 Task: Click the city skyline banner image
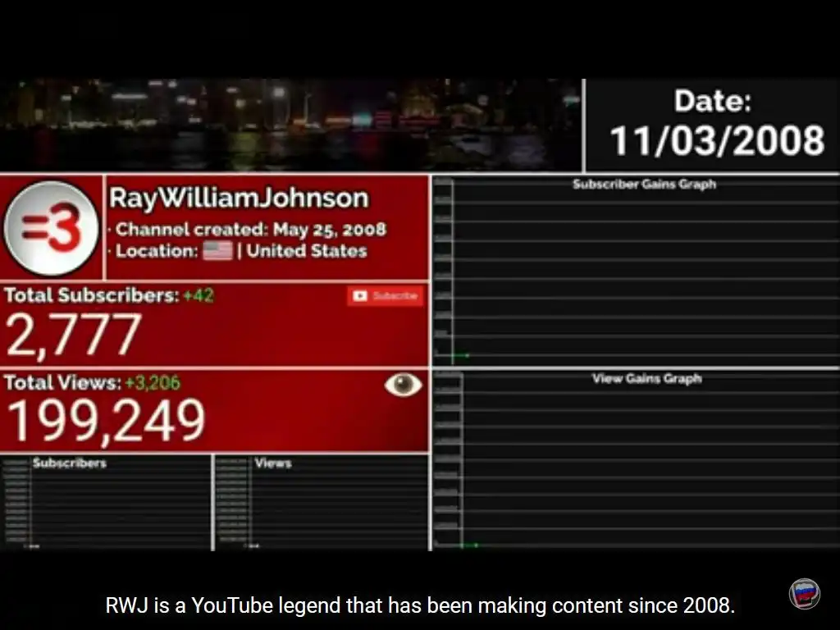pos(290,125)
